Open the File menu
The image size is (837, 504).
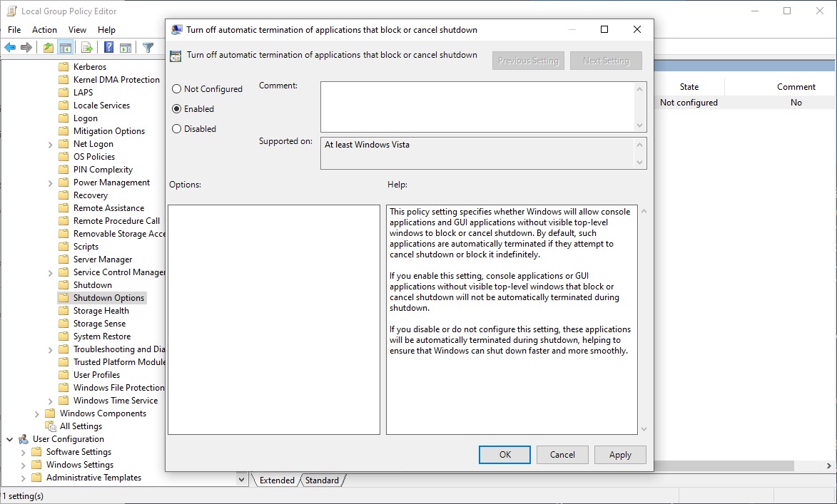(14, 30)
